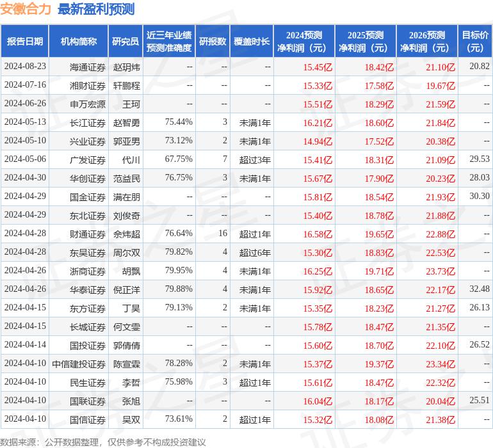Click target price 26.52
The height and width of the screenshot is (448, 493).
tap(480, 344)
